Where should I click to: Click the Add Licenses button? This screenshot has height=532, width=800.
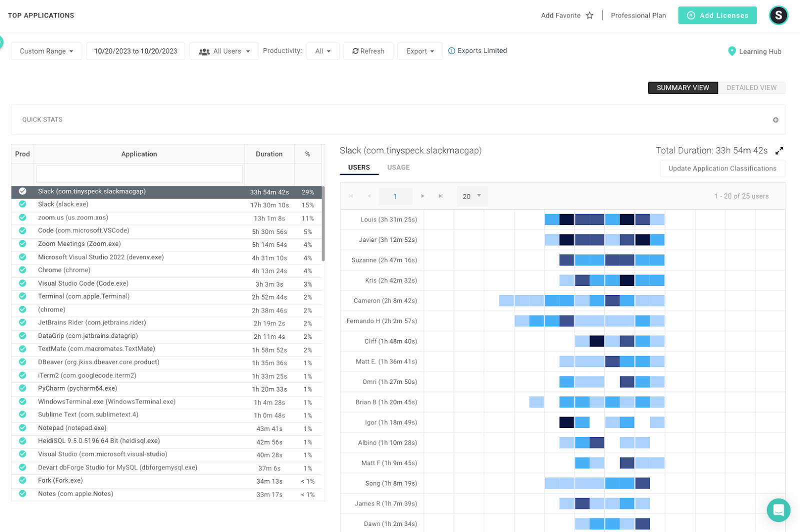pyautogui.click(x=717, y=15)
